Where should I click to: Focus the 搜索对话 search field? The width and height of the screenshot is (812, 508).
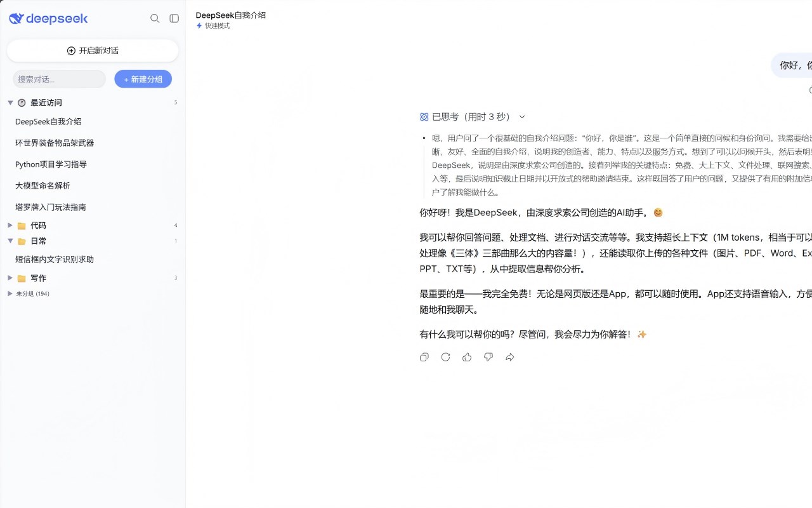[59, 79]
